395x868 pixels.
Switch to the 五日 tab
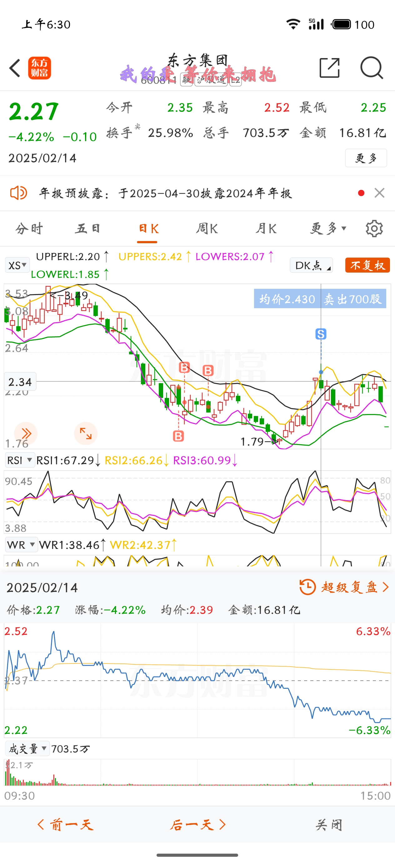click(88, 229)
